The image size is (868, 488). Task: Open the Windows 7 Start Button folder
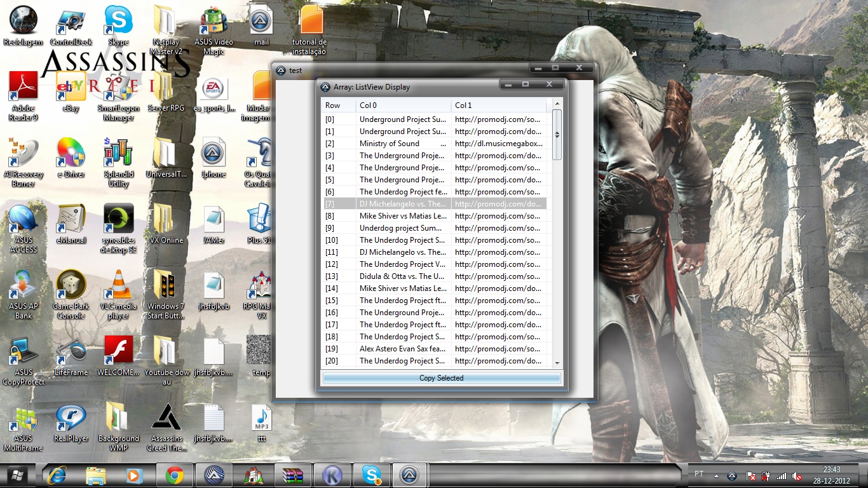(166, 294)
